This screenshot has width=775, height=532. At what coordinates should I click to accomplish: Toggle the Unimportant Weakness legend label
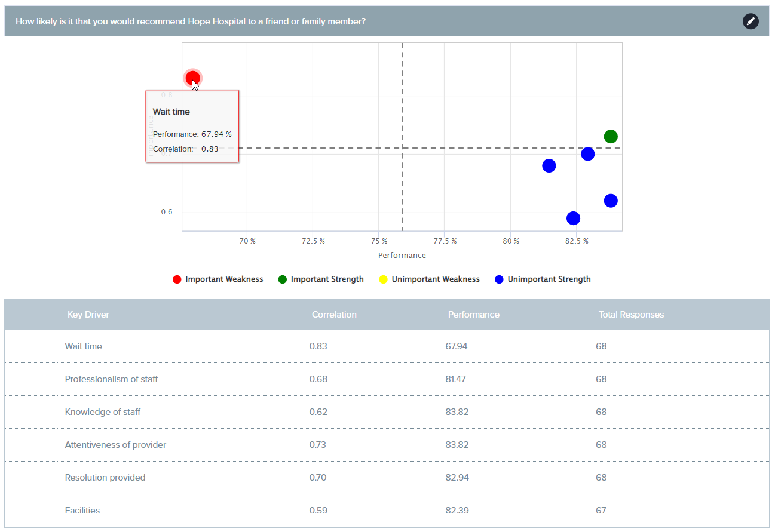tap(435, 279)
